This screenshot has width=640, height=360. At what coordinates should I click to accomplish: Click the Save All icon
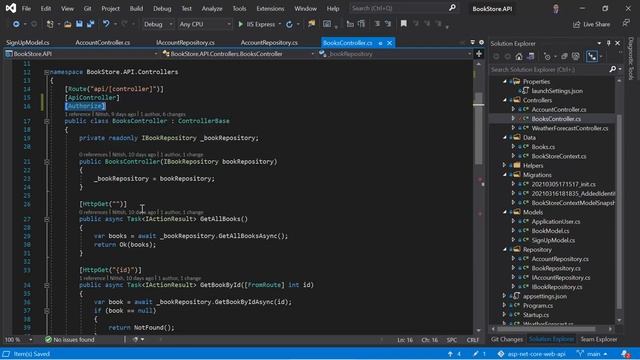90,24
